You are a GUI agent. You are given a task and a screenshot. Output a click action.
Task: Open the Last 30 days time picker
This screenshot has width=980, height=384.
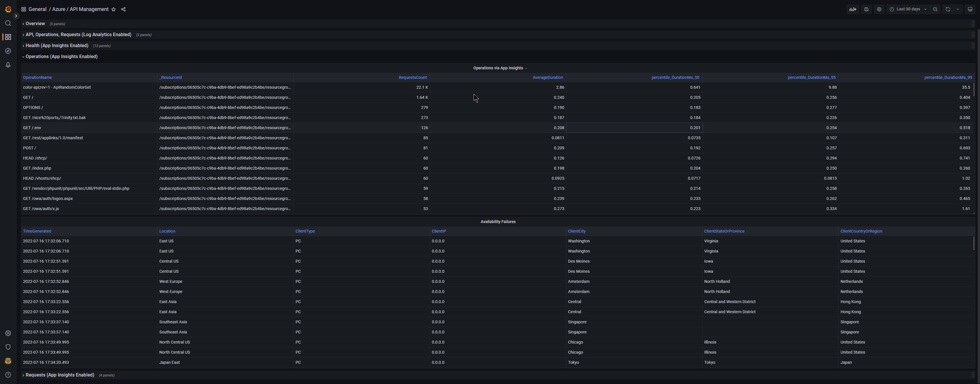(x=908, y=9)
